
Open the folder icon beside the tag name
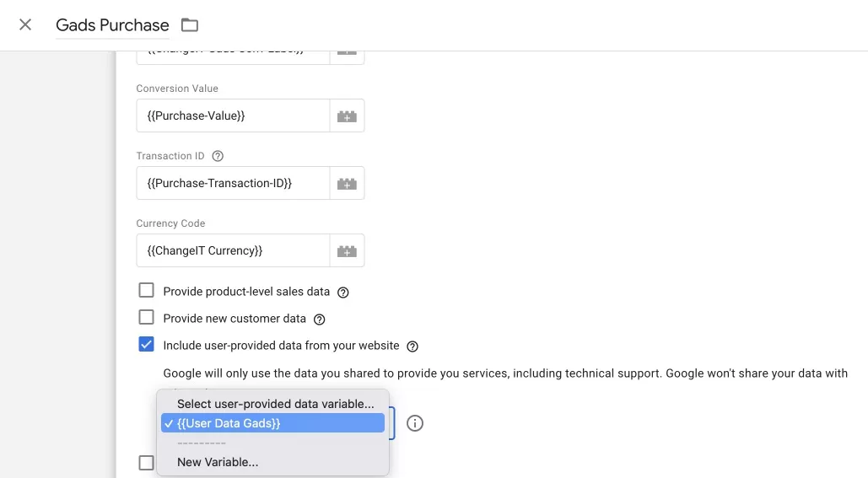click(x=189, y=25)
